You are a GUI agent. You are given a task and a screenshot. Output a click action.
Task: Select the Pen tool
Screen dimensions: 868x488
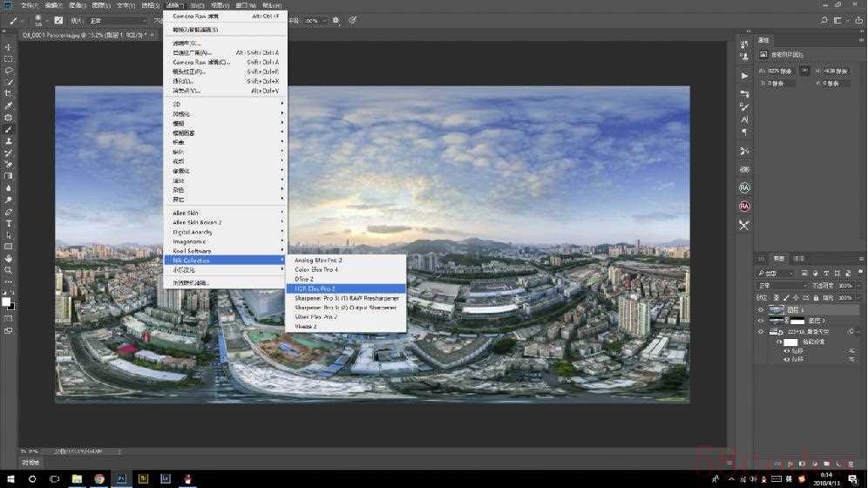pos(9,212)
